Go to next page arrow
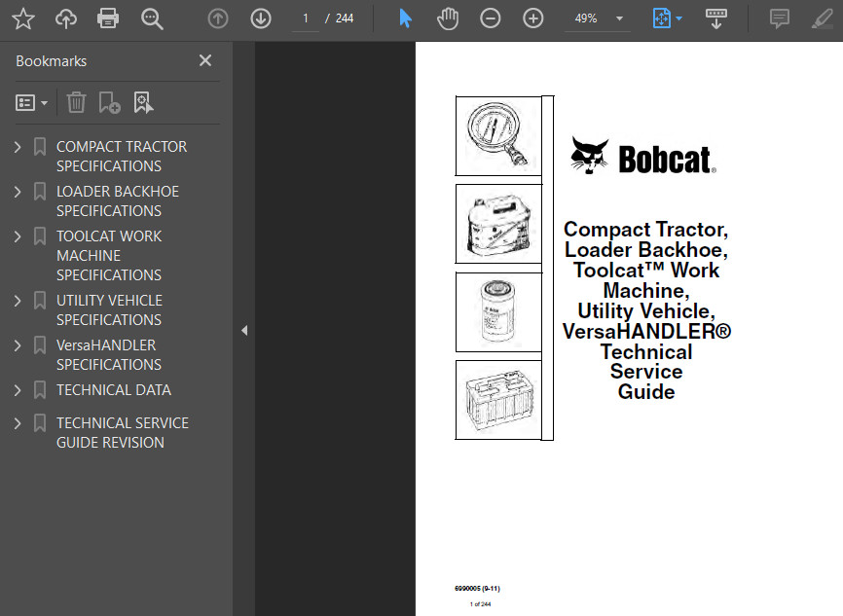This screenshot has width=843, height=616. click(x=261, y=18)
